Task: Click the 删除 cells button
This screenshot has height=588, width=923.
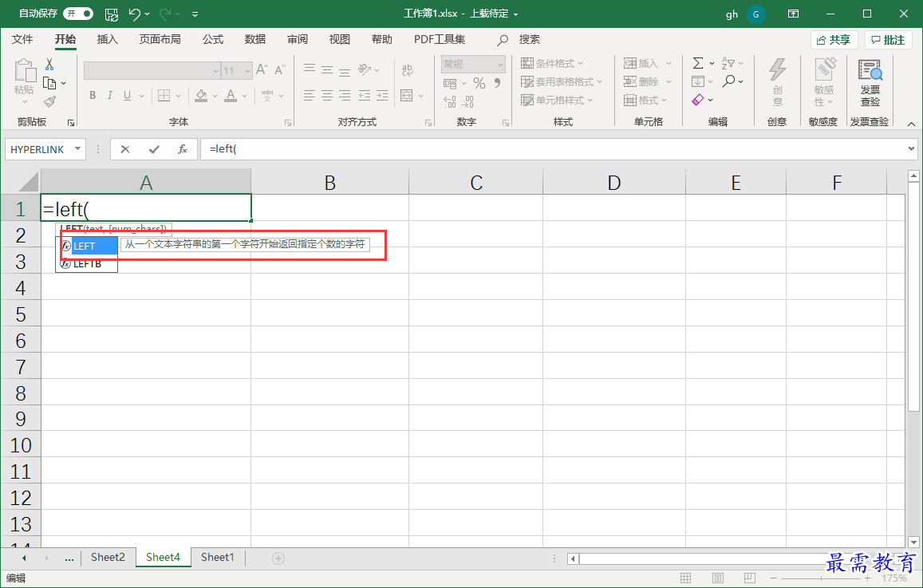Action: click(x=641, y=82)
